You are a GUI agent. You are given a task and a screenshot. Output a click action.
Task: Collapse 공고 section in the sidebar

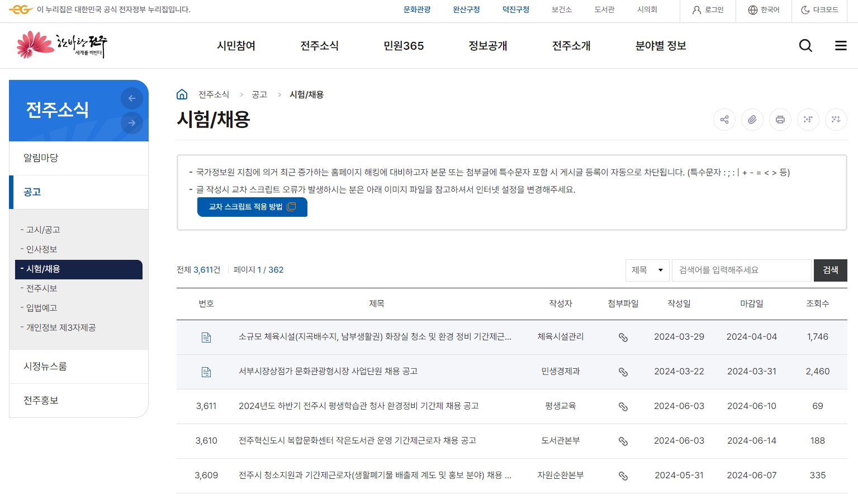(79, 192)
